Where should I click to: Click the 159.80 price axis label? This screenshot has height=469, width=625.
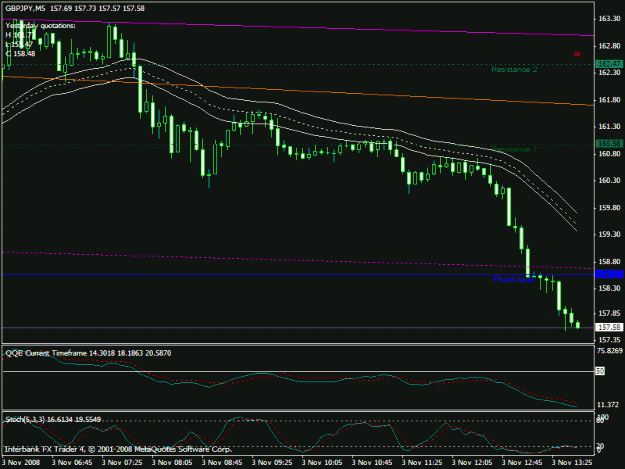tap(609, 208)
